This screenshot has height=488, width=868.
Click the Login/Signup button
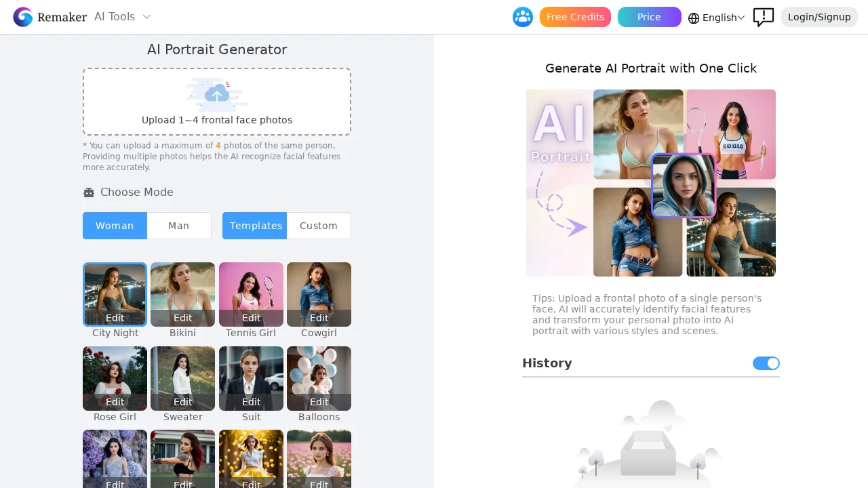819,17
